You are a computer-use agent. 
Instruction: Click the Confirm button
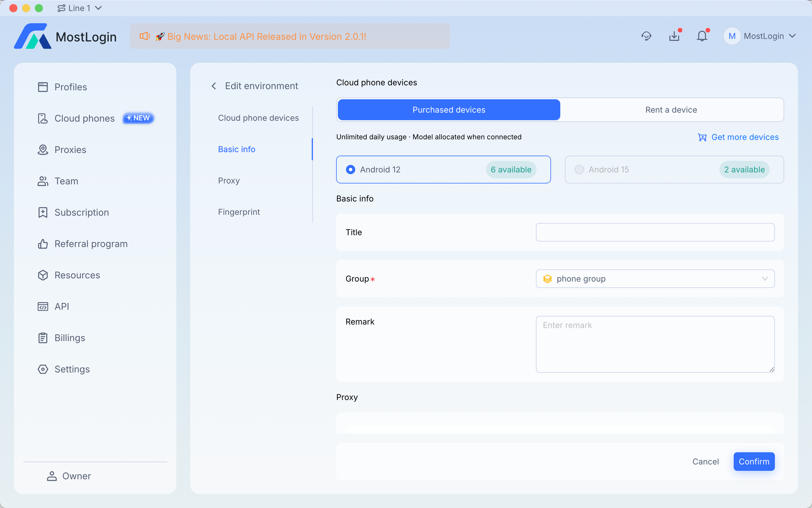click(754, 462)
